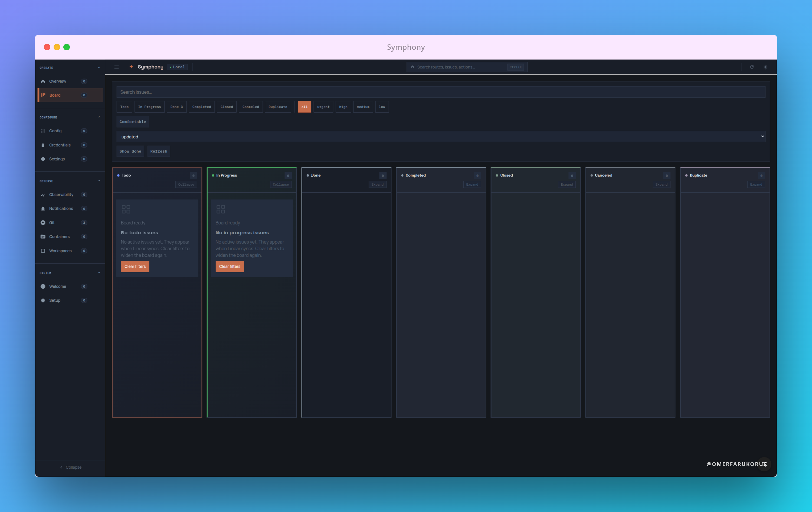Expand the Done column
812x512 pixels.
(377, 184)
